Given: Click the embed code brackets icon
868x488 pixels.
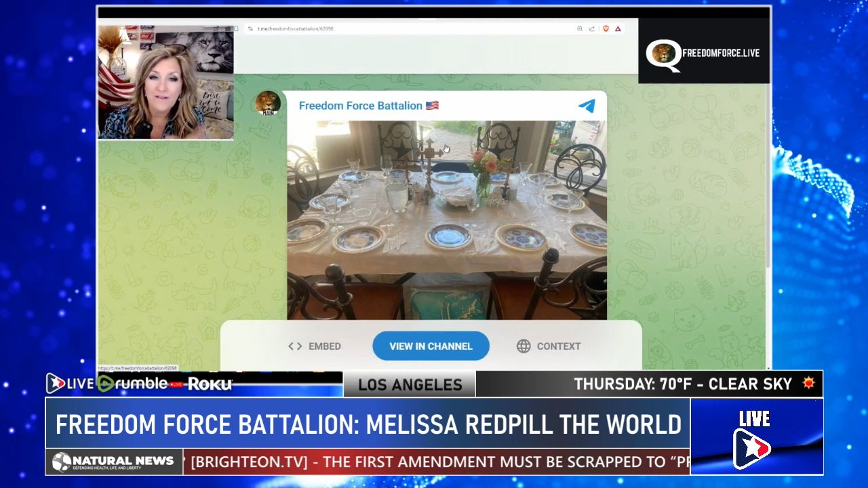Looking at the screenshot, I should point(295,346).
